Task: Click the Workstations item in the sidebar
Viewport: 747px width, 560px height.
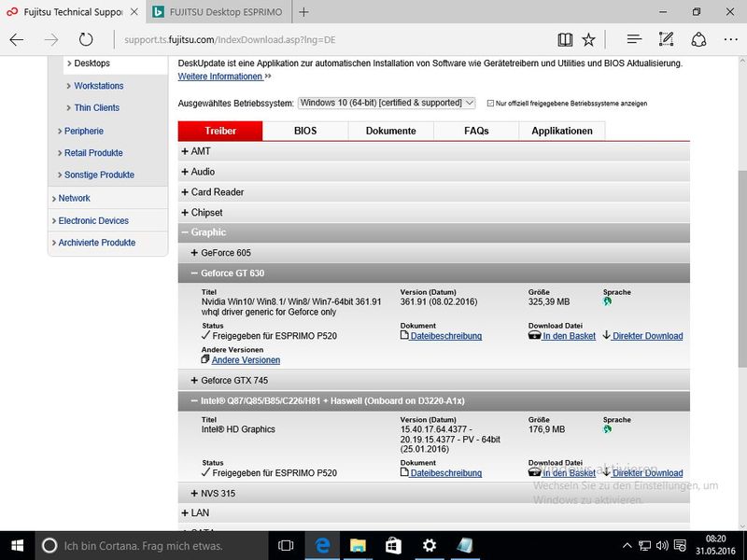Action: click(x=98, y=86)
